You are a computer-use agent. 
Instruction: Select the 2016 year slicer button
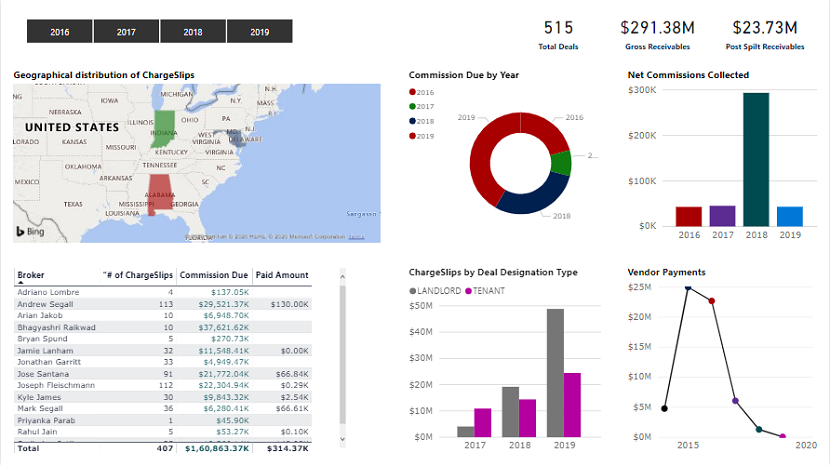(59, 32)
